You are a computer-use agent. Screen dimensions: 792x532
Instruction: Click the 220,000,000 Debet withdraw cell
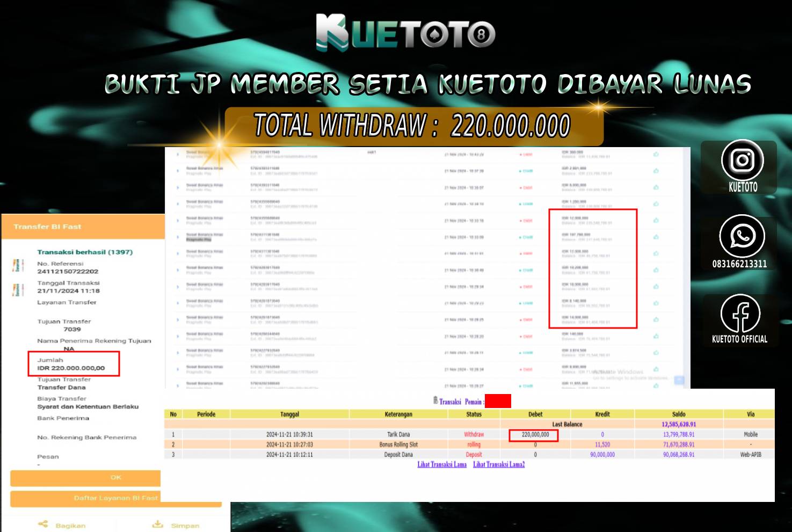[x=535, y=435]
